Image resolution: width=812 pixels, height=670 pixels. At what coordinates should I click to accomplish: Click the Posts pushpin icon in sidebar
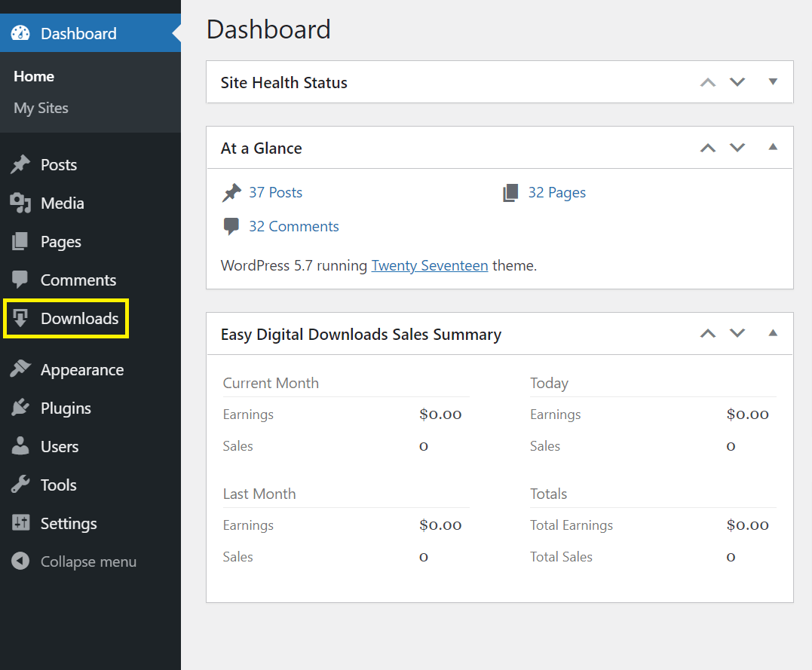click(20, 164)
